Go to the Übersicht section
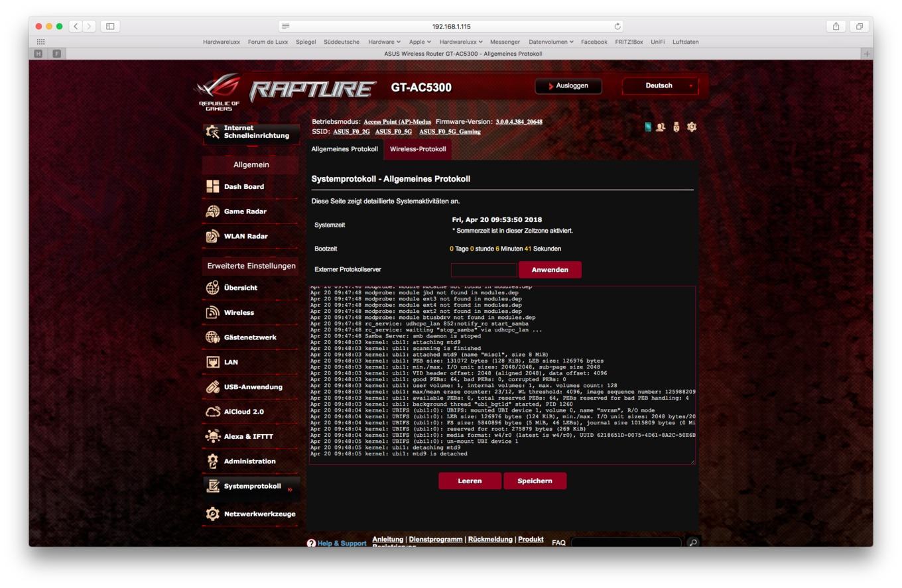Viewport: 902px width, 588px height. pos(251,288)
